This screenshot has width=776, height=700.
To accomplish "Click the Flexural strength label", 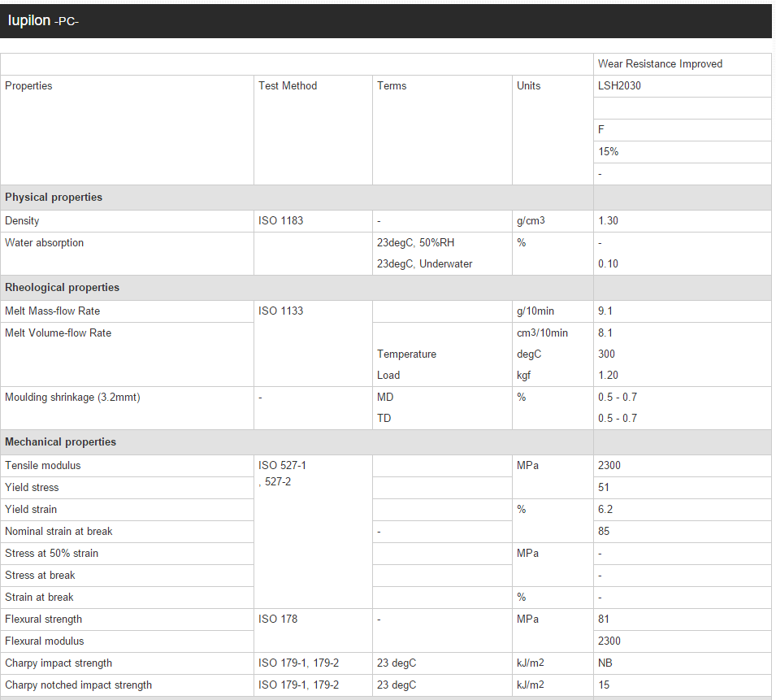I will tap(43, 619).
